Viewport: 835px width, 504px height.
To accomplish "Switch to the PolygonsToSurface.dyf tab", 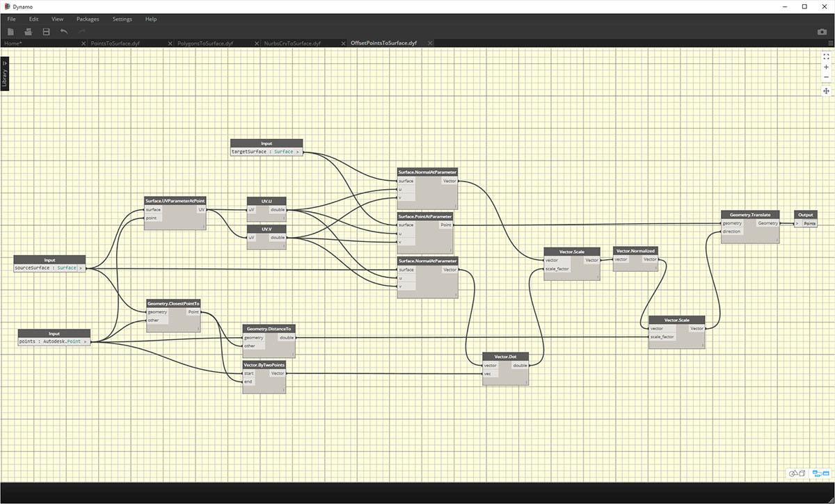I will (205, 43).
